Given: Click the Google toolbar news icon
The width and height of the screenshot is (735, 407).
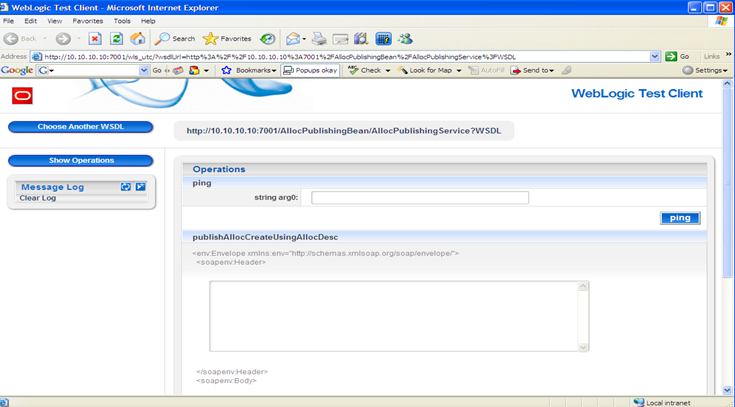Looking at the screenshot, I should tap(178, 70).
